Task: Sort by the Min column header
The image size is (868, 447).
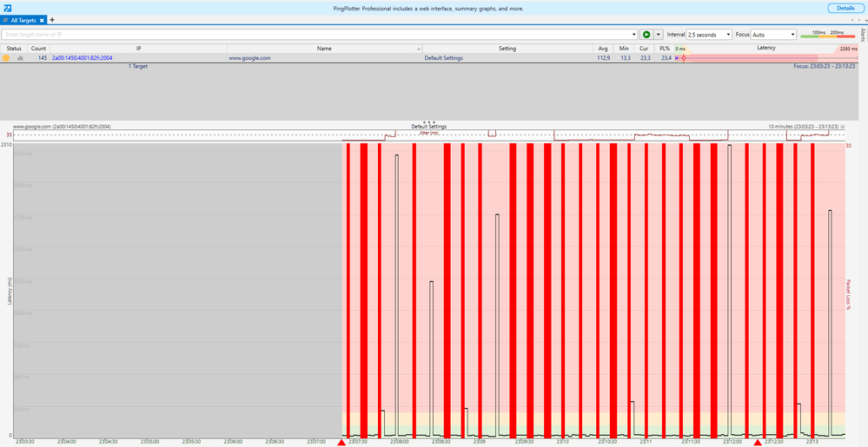Action: point(624,49)
